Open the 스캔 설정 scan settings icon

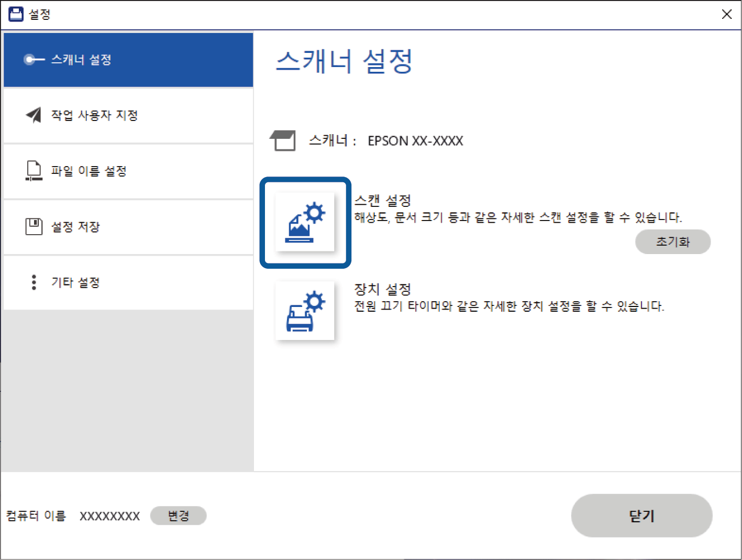[x=305, y=223]
